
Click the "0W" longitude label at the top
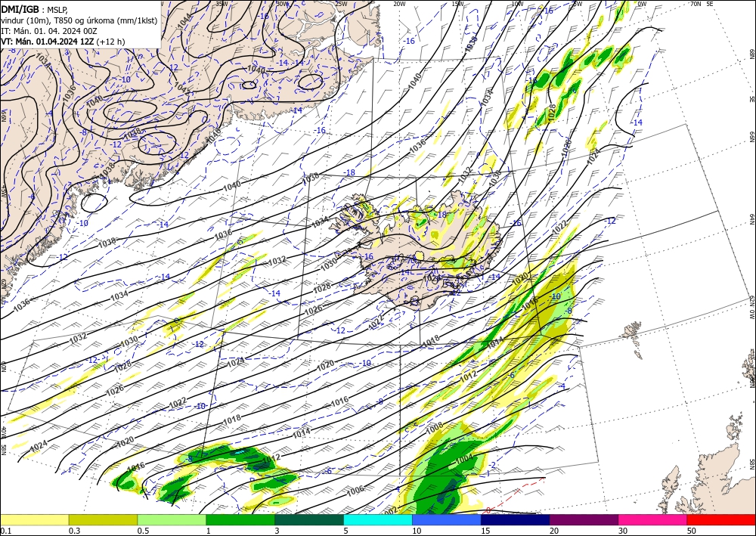coord(642,4)
